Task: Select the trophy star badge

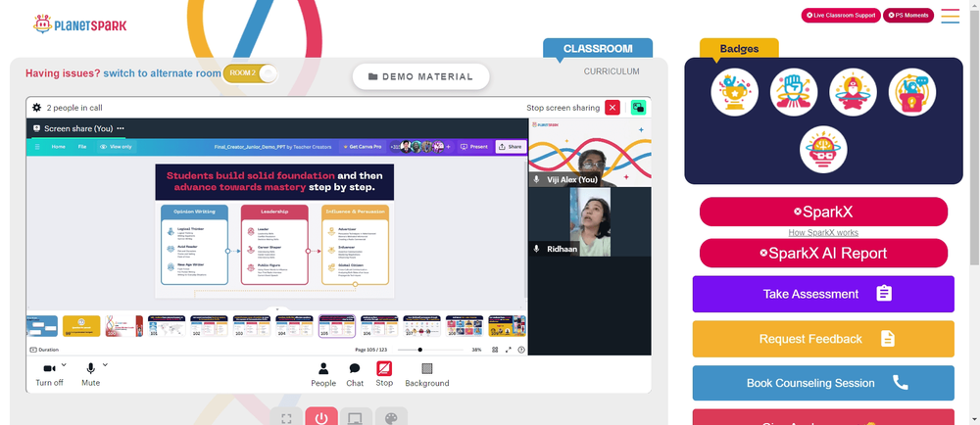Action: [x=734, y=92]
